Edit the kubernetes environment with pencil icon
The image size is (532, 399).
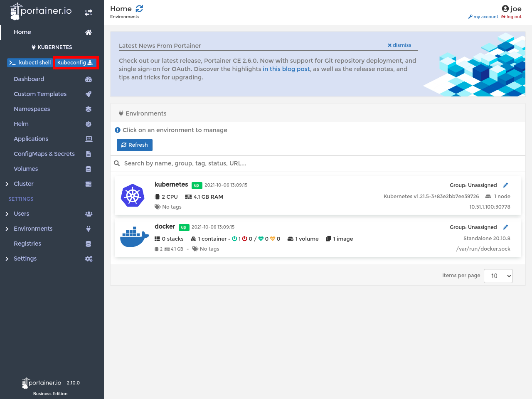[x=505, y=185]
